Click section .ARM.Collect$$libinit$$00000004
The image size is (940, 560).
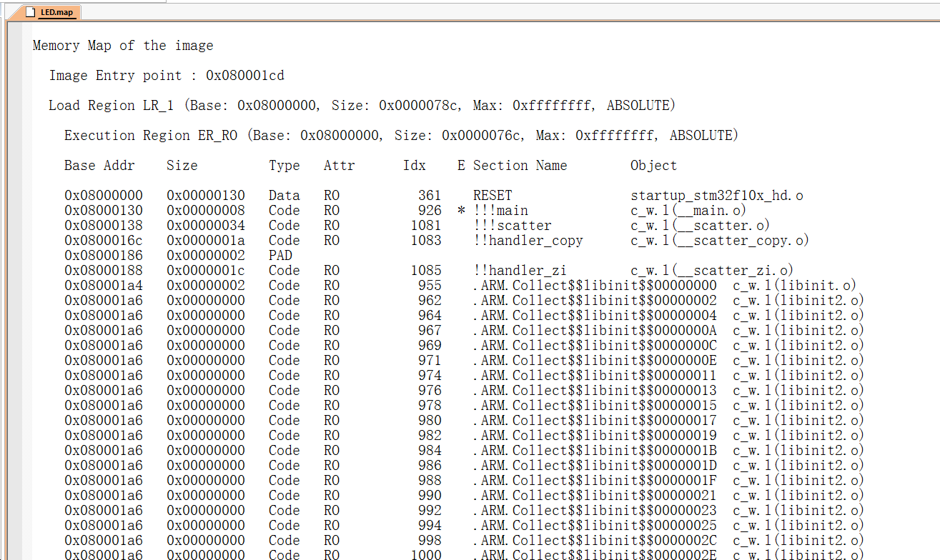pos(595,316)
